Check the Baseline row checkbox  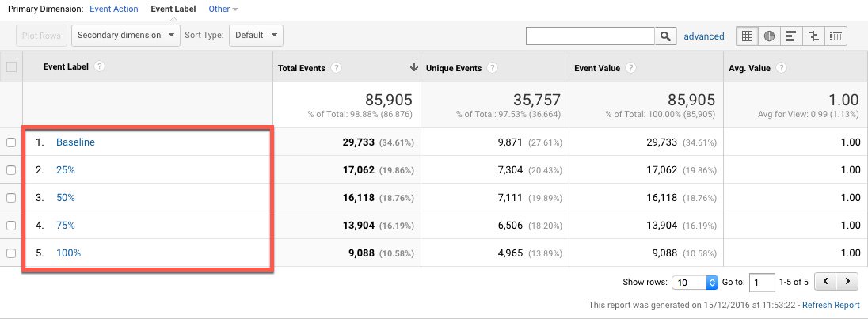pos(11,142)
